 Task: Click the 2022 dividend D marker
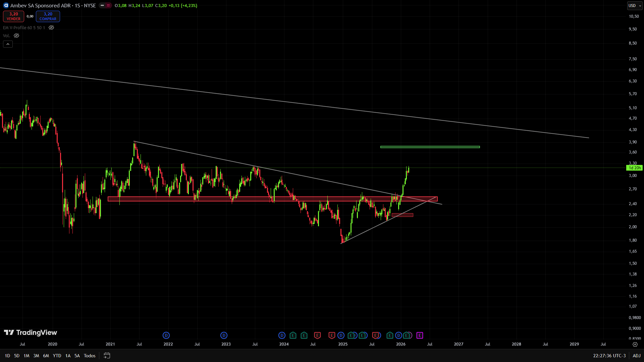coord(166,335)
